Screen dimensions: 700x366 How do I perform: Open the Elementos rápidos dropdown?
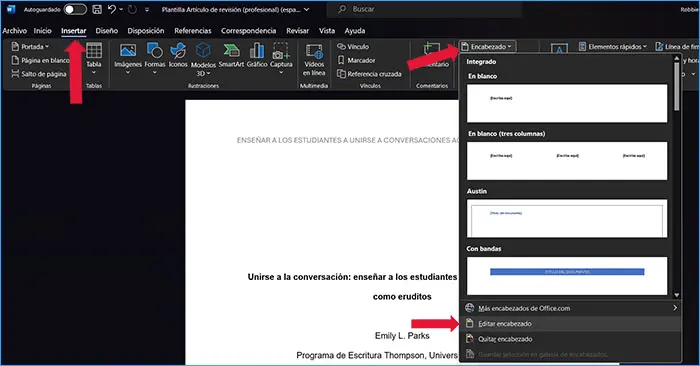(612, 46)
